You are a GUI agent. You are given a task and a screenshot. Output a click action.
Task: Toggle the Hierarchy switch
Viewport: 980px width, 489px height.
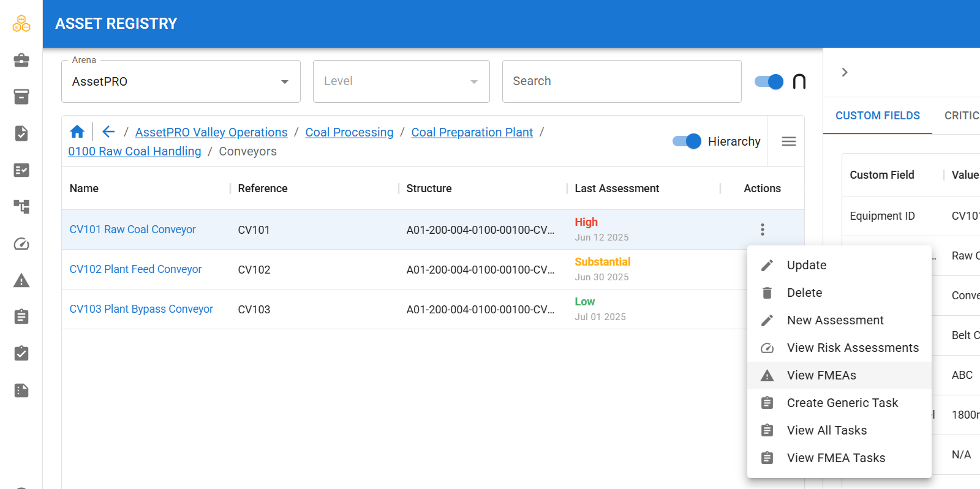[687, 141]
